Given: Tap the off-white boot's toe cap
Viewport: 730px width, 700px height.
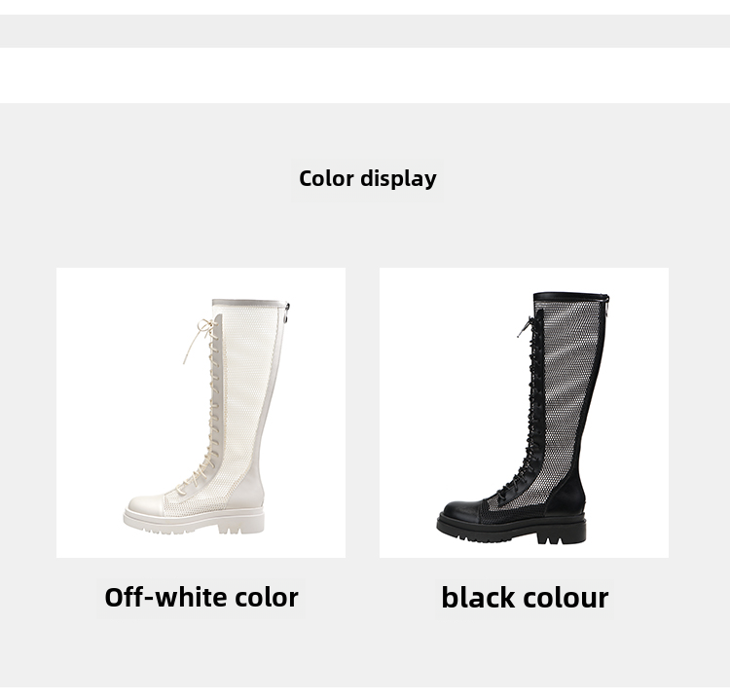Looking at the screenshot, I should click(146, 504).
